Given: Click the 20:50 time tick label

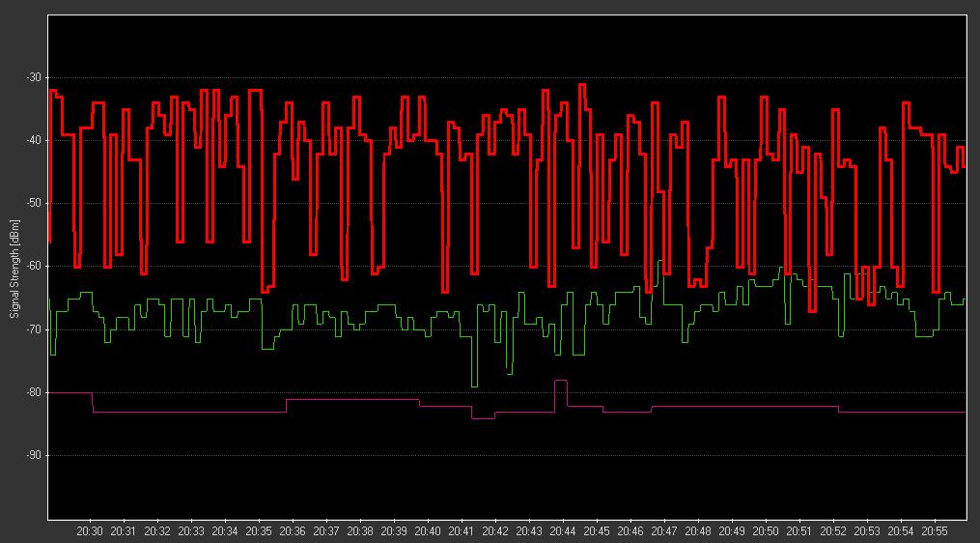Looking at the screenshot, I should [x=766, y=531].
